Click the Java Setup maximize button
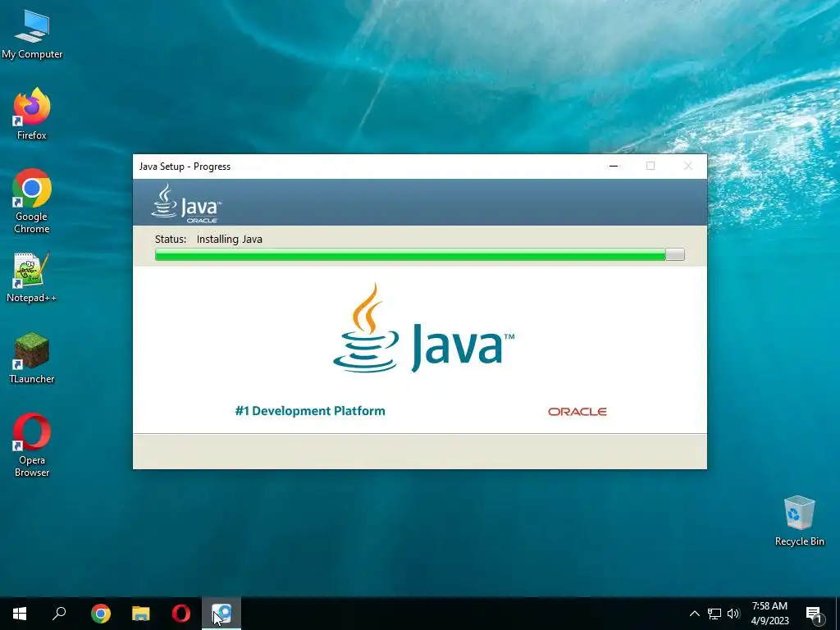Viewport: 840px width, 630px height. [651, 166]
